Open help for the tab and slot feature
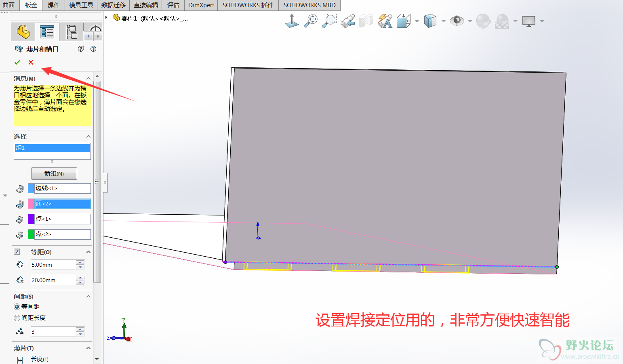Viewport: 623px width, 364px height. 93,49
